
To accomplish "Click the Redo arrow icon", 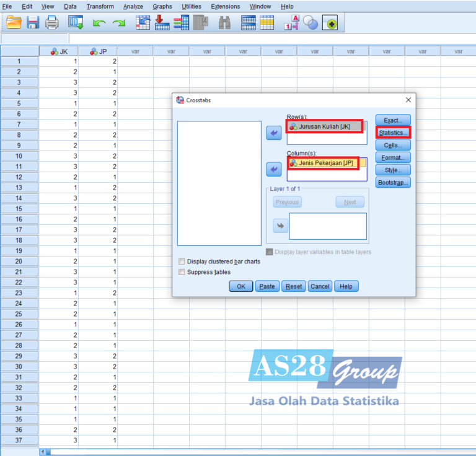I will click(118, 23).
